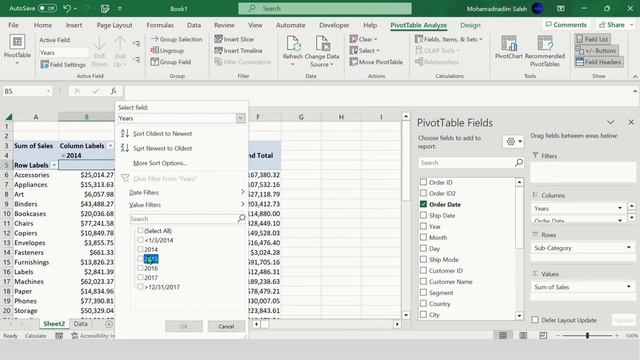Open Sub-Category dropdown in Rows
The height and width of the screenshot is (360, 640).
[x=629, y=247]
